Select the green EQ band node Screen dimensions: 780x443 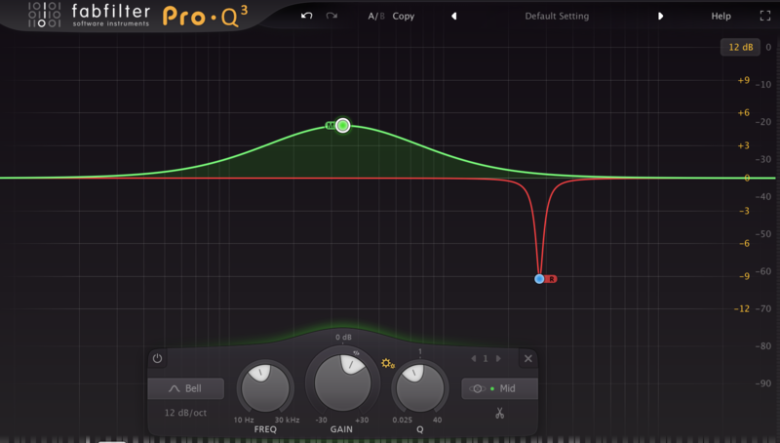coord(343,125)
